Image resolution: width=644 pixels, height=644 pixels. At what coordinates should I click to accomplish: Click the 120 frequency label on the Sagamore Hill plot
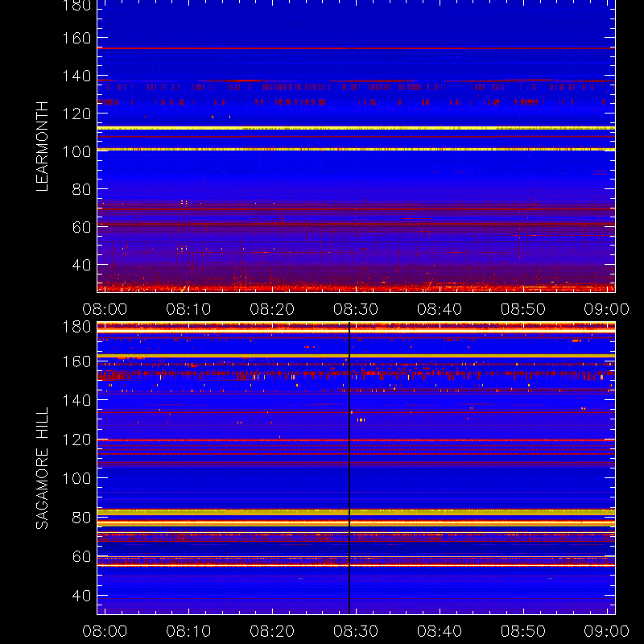click(76, 440)
